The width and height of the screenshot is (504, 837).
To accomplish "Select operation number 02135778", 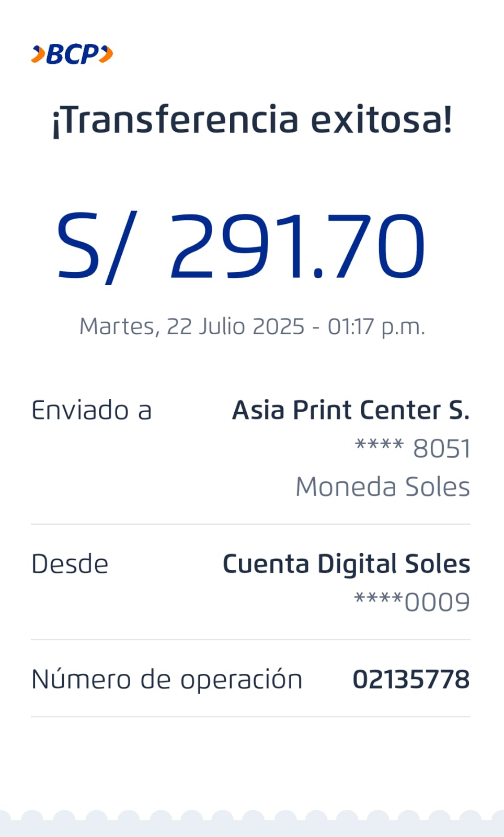I will [x=411, y=680].
